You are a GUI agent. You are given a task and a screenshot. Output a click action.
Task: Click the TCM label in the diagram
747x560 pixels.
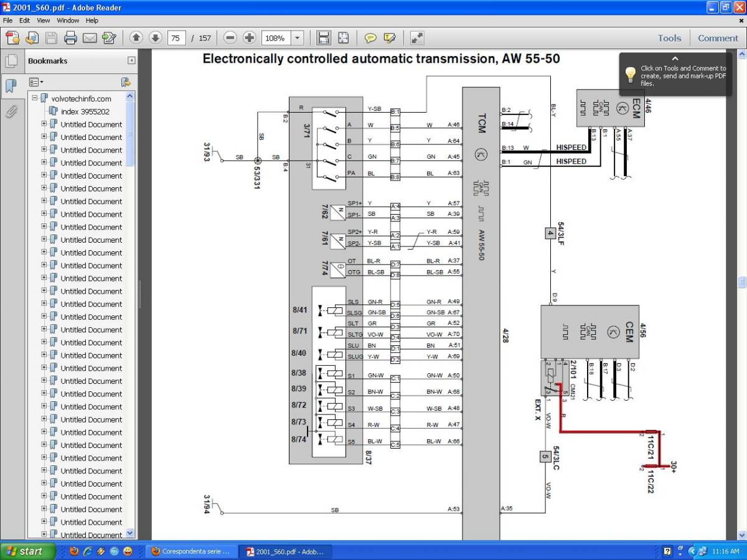tap(481, 123)
